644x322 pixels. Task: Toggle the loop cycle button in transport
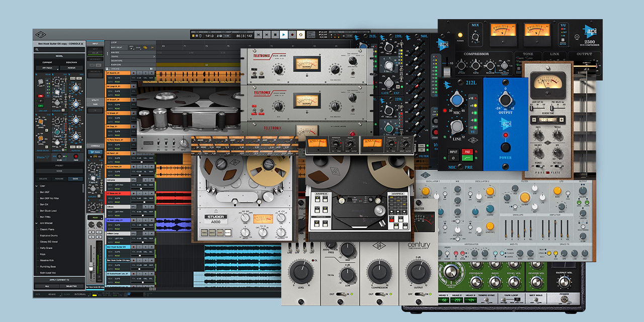(x=301, y=35)
